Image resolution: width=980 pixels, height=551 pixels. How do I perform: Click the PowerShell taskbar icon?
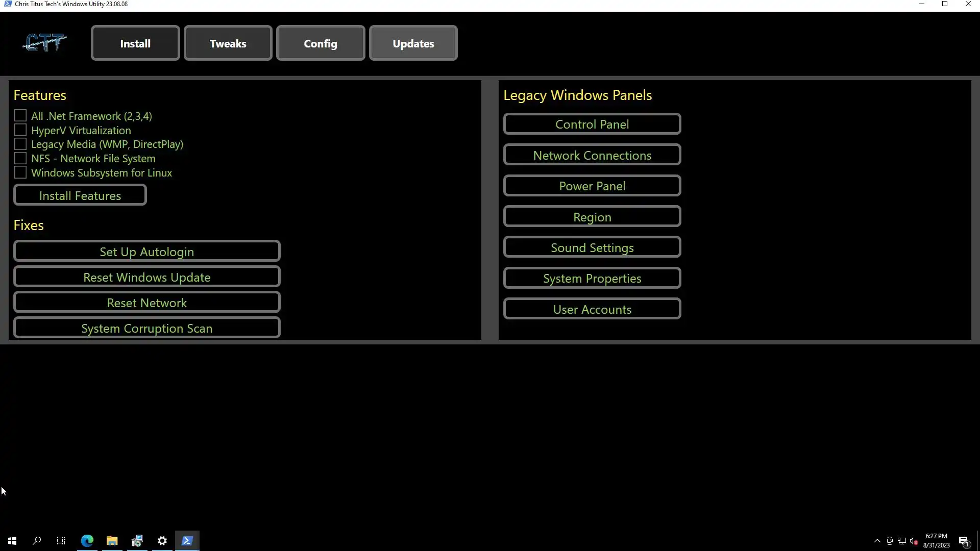pos(187,541)
